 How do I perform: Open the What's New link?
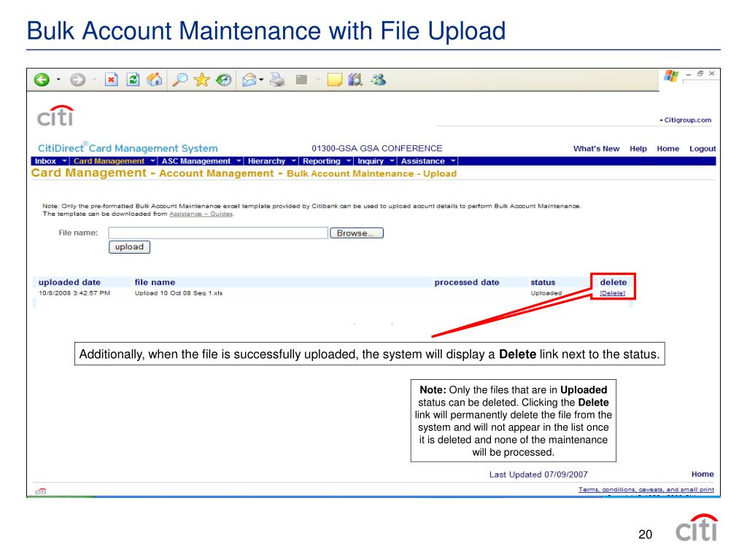(597, 149)
